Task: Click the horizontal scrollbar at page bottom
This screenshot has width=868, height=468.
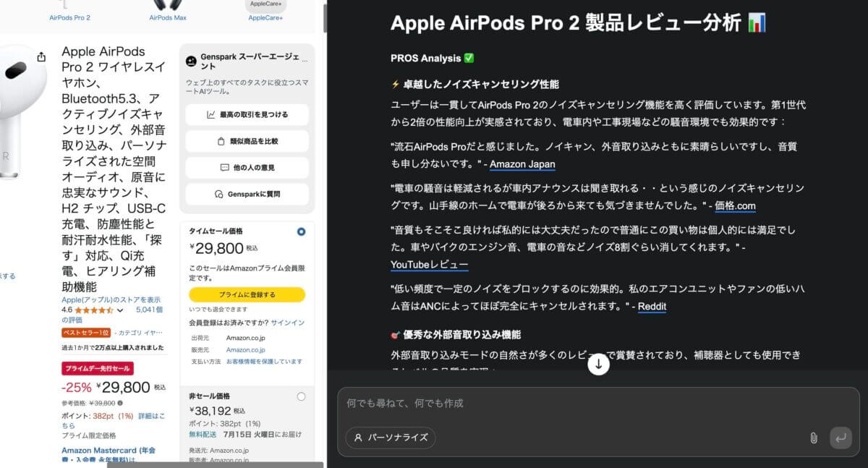Action: point(214,465)
